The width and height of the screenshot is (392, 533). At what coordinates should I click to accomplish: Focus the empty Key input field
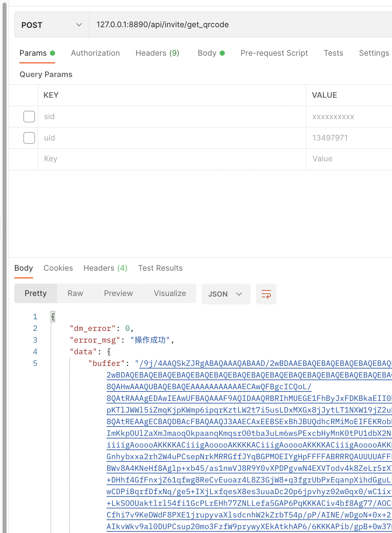click(172, 159)
